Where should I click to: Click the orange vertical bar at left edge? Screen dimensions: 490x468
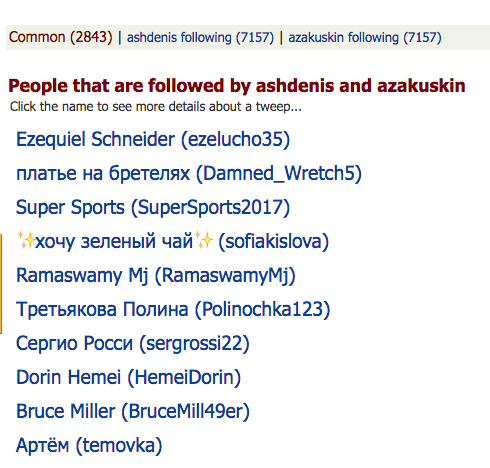pyautogui.click(x=1, y=284)
